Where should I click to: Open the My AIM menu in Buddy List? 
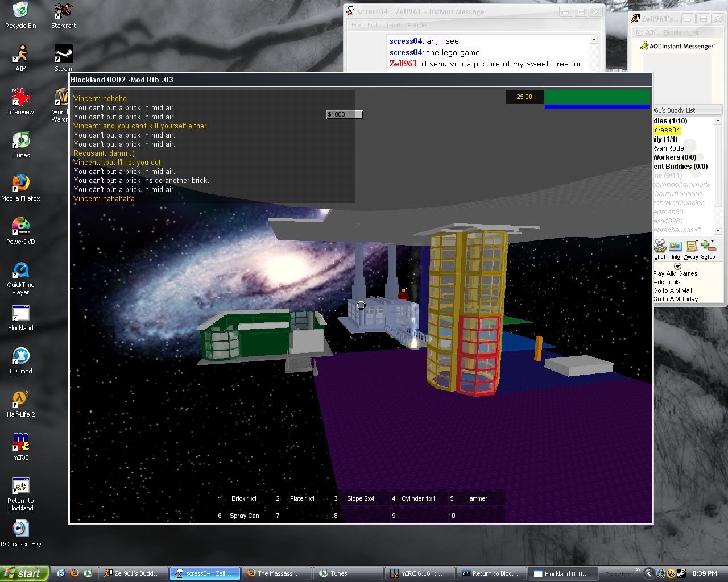[x=647, y=32]
